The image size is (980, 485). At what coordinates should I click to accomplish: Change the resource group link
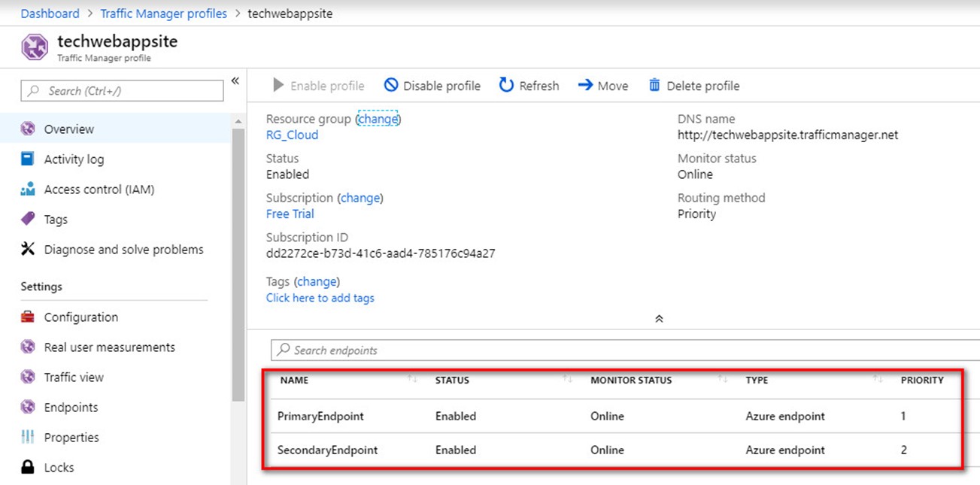378,119
